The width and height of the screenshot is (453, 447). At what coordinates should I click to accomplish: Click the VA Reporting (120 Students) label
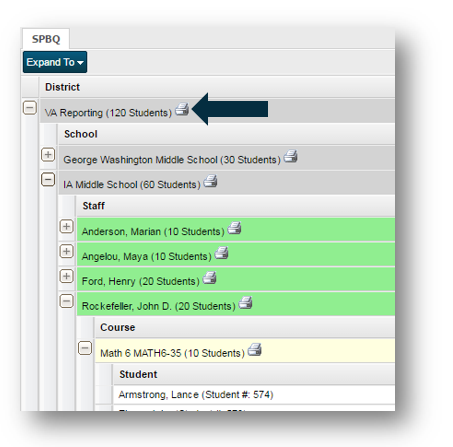(x=108, y=113)
